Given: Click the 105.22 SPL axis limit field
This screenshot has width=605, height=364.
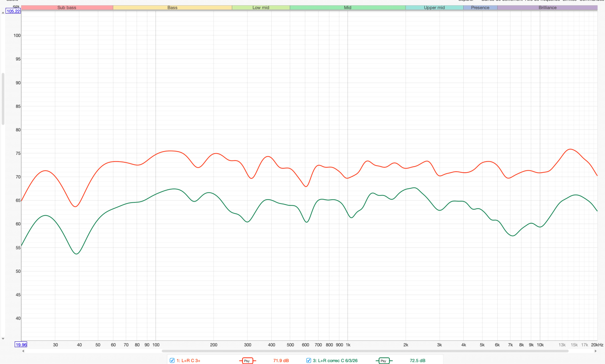Looking at the screenshot, I should (13, 11).
